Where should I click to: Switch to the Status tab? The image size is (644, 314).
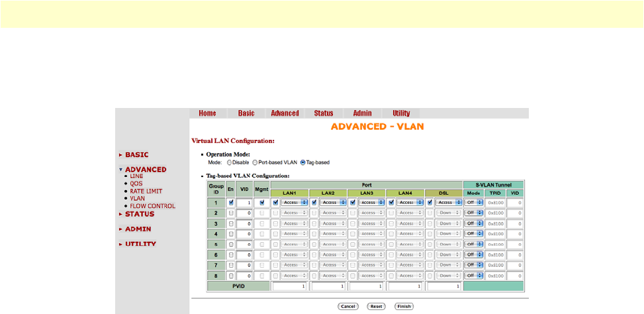324,113
